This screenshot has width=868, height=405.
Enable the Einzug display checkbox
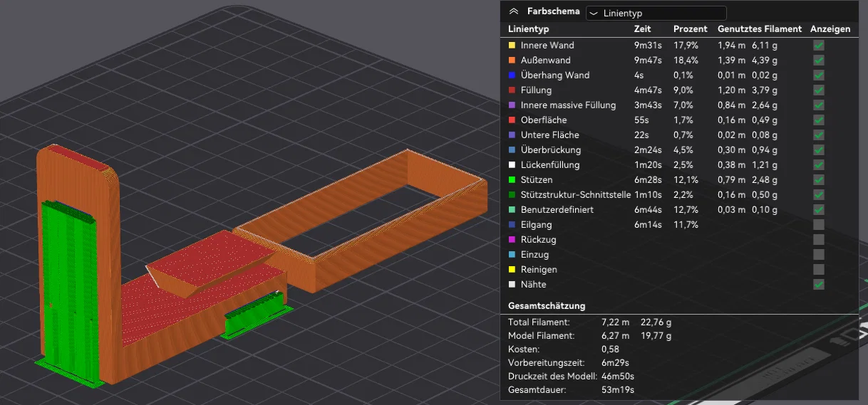pos(819,254)
